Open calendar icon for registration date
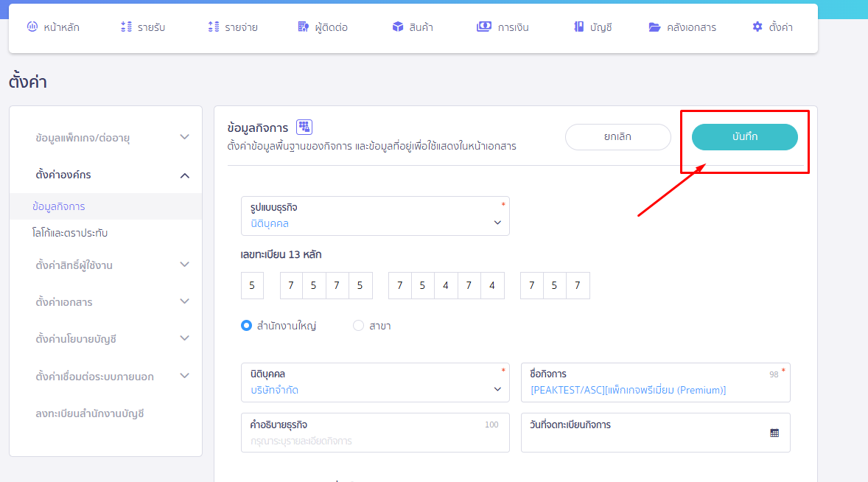Image resolution: width=868 pixels, height=482 pixels. [x=774, y=433]
